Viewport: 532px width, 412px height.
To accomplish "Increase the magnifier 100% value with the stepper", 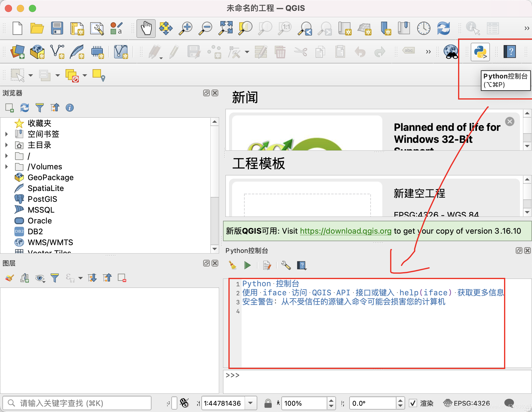I will [331, 401].
